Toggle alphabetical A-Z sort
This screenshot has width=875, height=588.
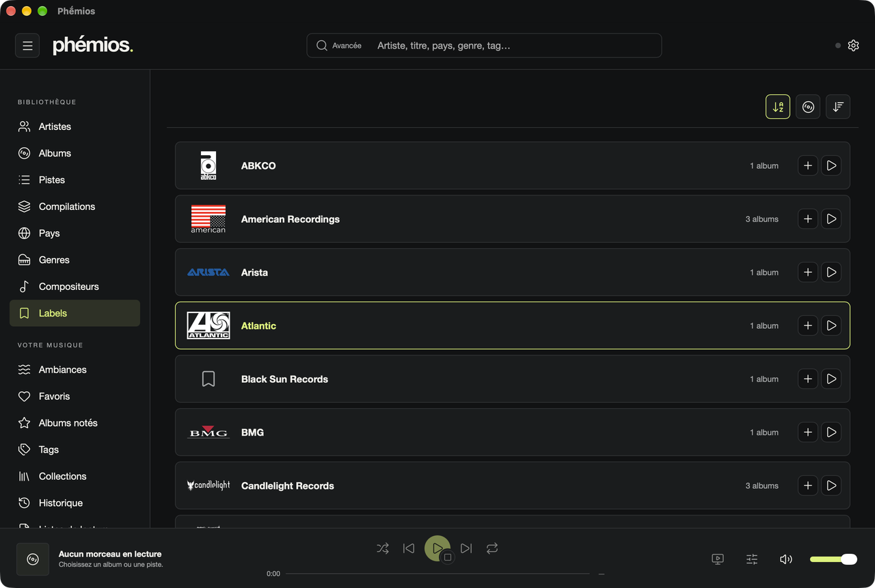(x=778, y=107)
